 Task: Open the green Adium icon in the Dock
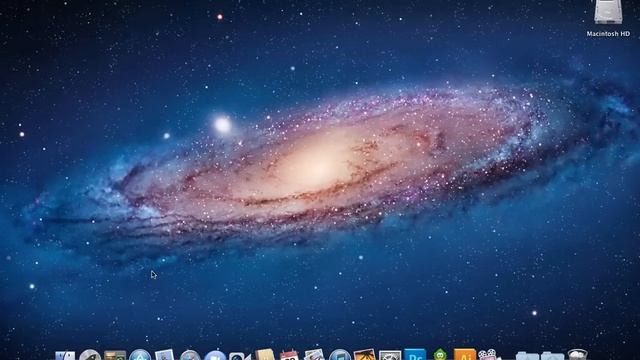click(x=440, y=354)
